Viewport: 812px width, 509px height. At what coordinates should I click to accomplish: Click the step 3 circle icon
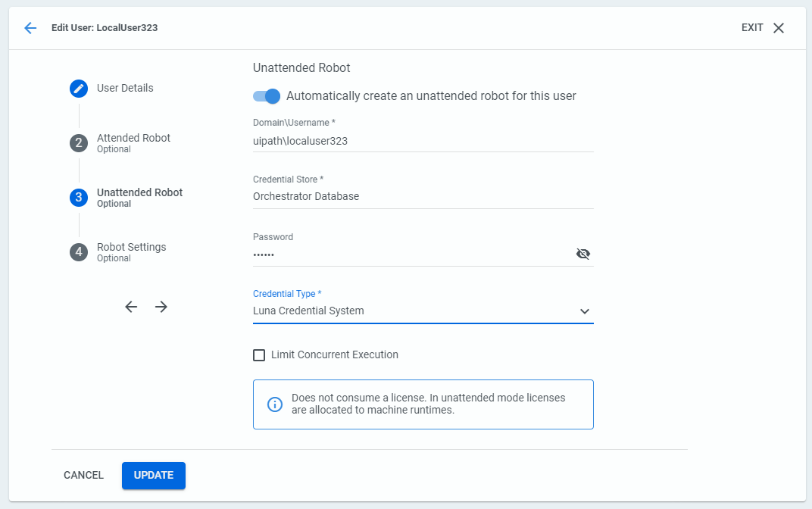tap(79, 198)
